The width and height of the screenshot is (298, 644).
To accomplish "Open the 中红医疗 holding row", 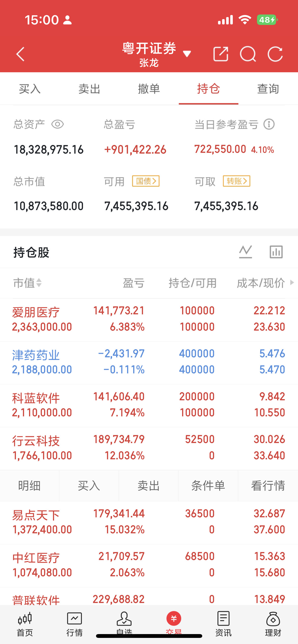I will (x=149, y=566).
